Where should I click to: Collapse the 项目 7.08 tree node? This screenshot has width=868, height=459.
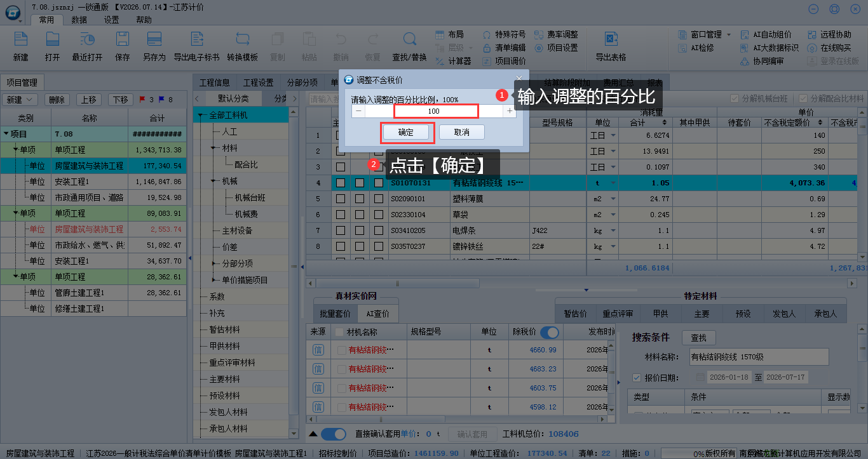click(x=6, y=134)
